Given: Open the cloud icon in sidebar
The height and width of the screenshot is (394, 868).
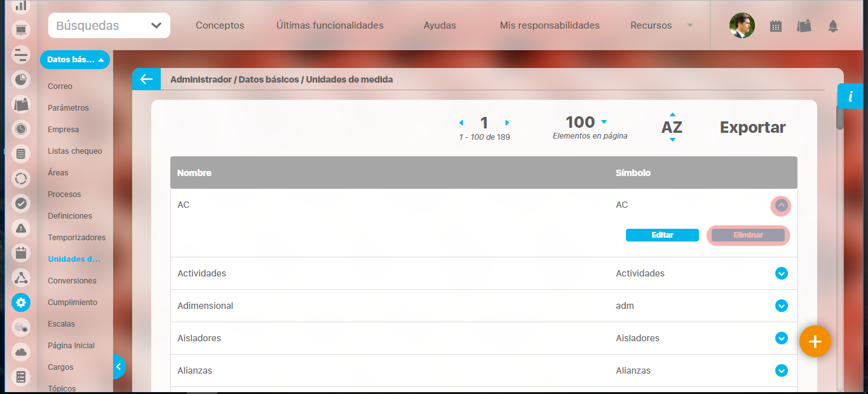Looking at the screenshot, I should click(21, 352).
